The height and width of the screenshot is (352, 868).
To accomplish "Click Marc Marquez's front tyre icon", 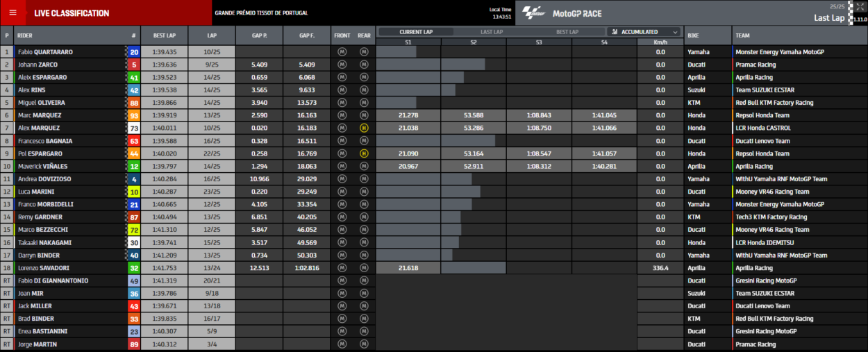I will coord(342,115).
